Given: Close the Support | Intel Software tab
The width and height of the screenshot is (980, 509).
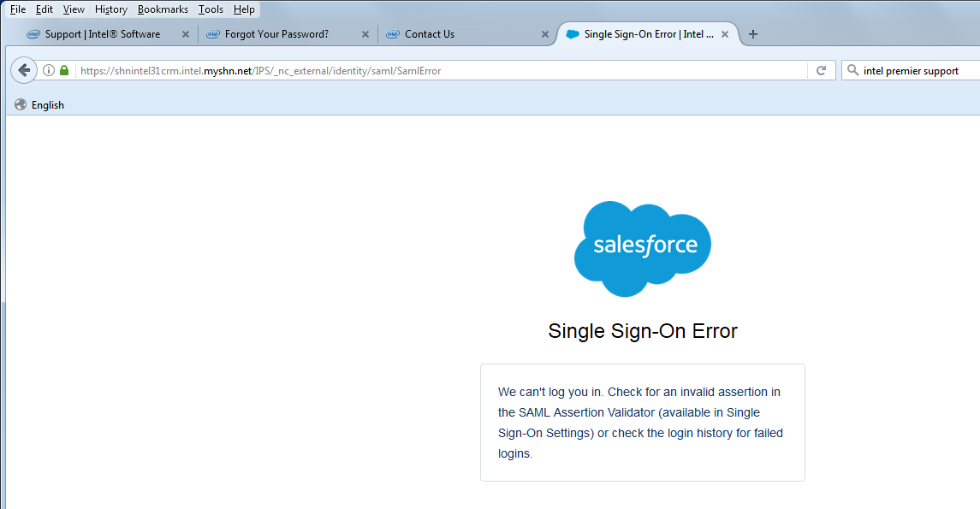Looking at the screenshot, I should coord(185,34).
